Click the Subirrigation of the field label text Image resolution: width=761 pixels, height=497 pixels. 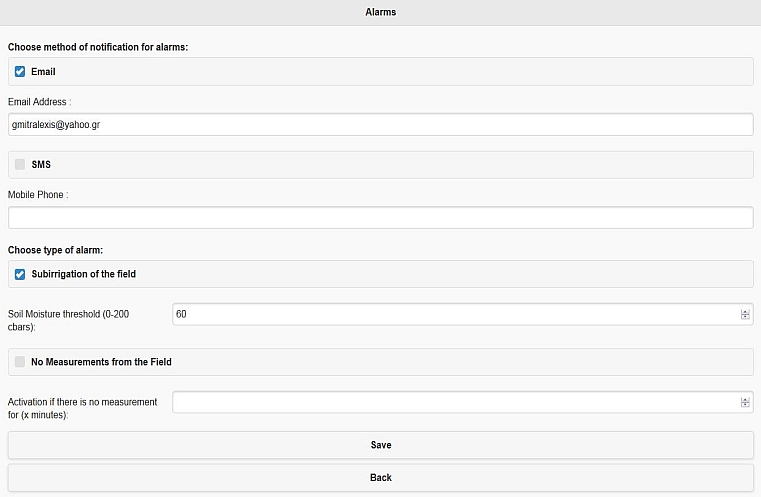click(83, 274)
